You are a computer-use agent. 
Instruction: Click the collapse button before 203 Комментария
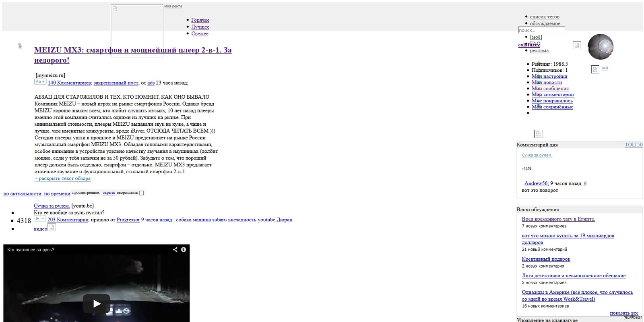point(40,219)
